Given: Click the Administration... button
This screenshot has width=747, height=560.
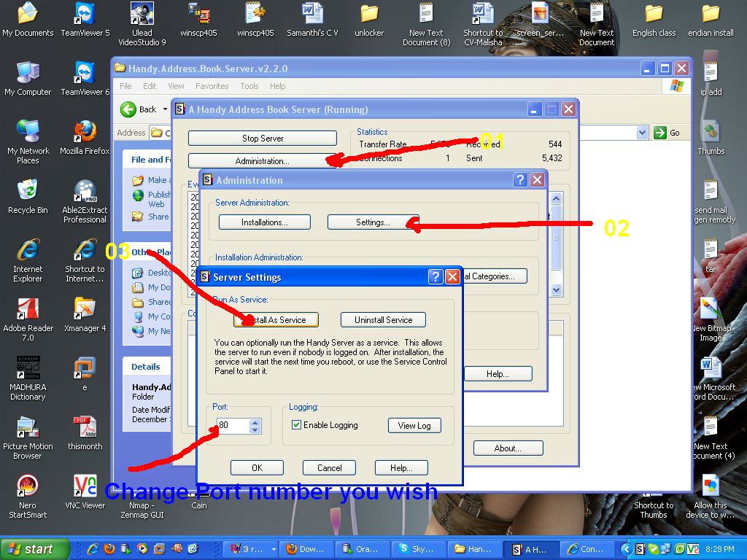Looking at the screenshot, I should click(x=263, y=161).
